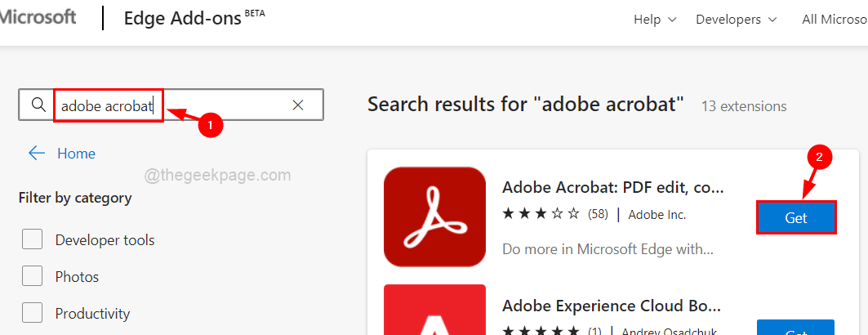Expand the Help dropdown menu
The height and width of the screenshot is (335, 868).
(x=655, y=19)
